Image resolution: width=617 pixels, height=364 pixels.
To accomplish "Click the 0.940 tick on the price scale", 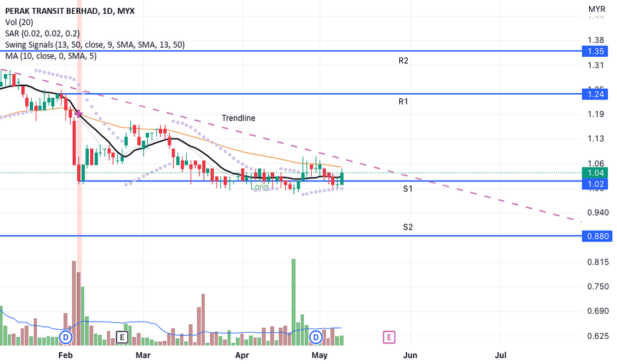I will 598,213.
